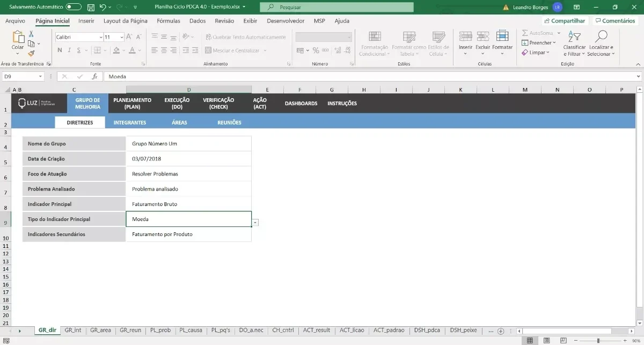Apply Bold formatting with N button

(x=60, y=50)
